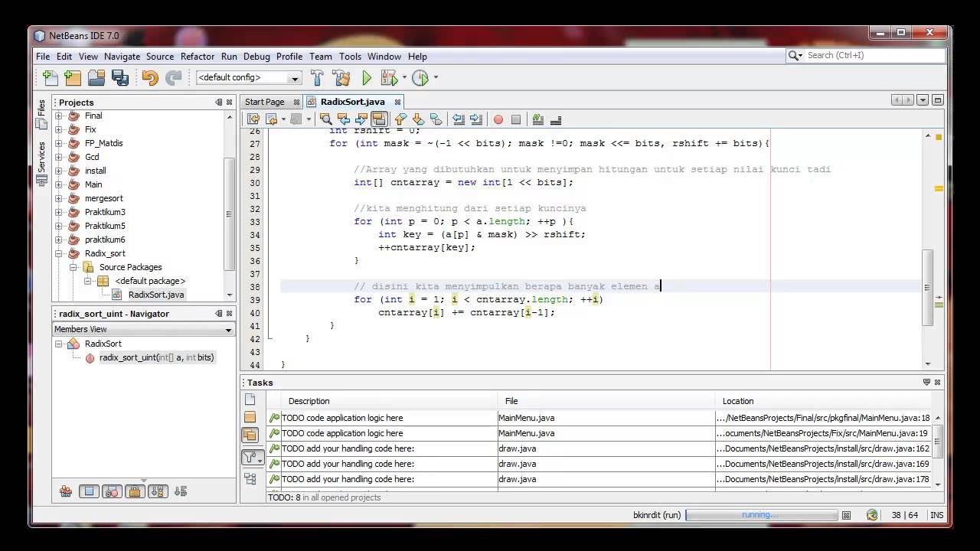Open Profile Main Project dropdown arrow
The height and width of the screenshot is (551, 980).
coord(436,77)
